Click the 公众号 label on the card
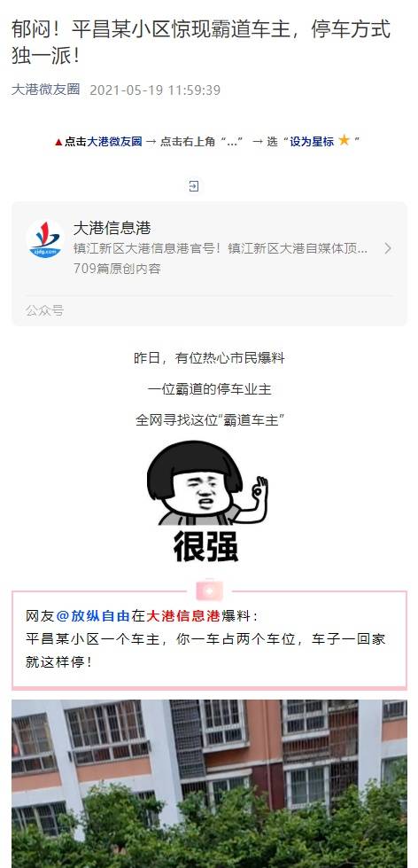This screenshot has height=868, width=418. click(x=45, y=310)
